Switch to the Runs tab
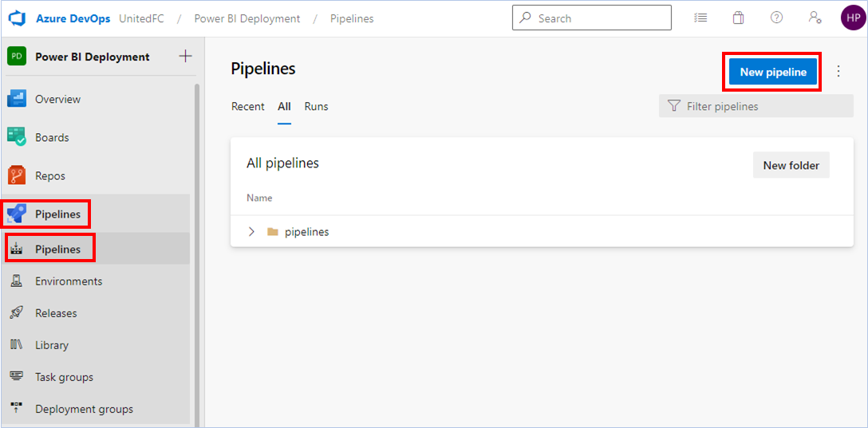This screenshot has width=868, height=428. click(x=316, y=106)
